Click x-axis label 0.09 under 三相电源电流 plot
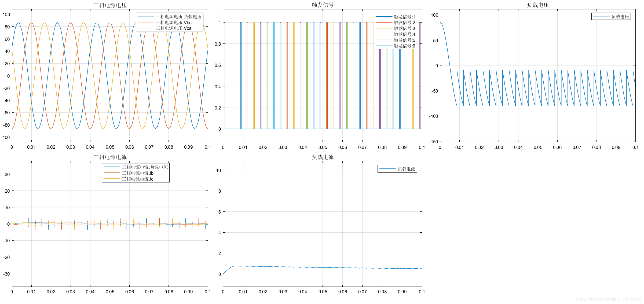This screenshot has height=304, width=644. (188, 292)
